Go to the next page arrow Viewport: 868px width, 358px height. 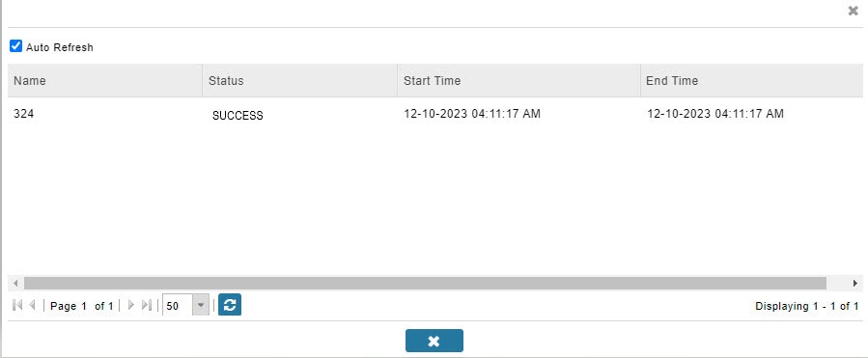tap(131, 305)
